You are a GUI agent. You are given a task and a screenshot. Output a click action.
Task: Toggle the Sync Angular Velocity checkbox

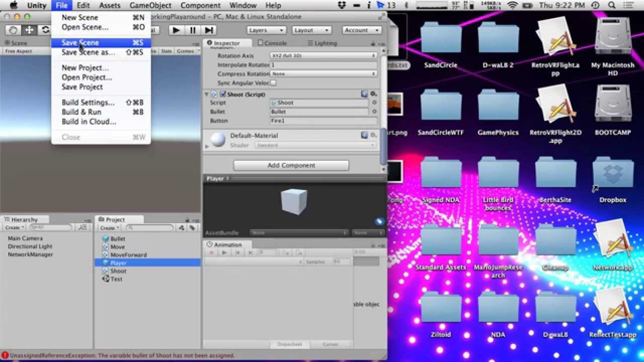click(273, 83)
